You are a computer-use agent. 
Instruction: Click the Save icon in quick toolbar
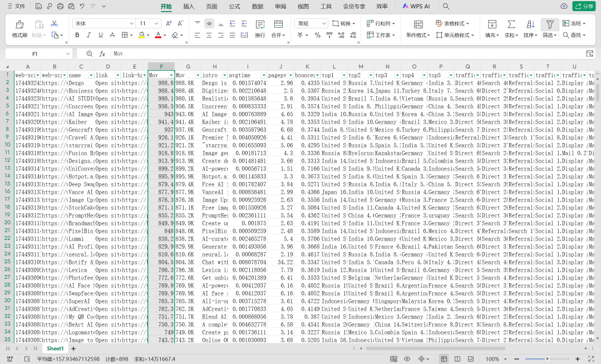(x=38, y=6)
